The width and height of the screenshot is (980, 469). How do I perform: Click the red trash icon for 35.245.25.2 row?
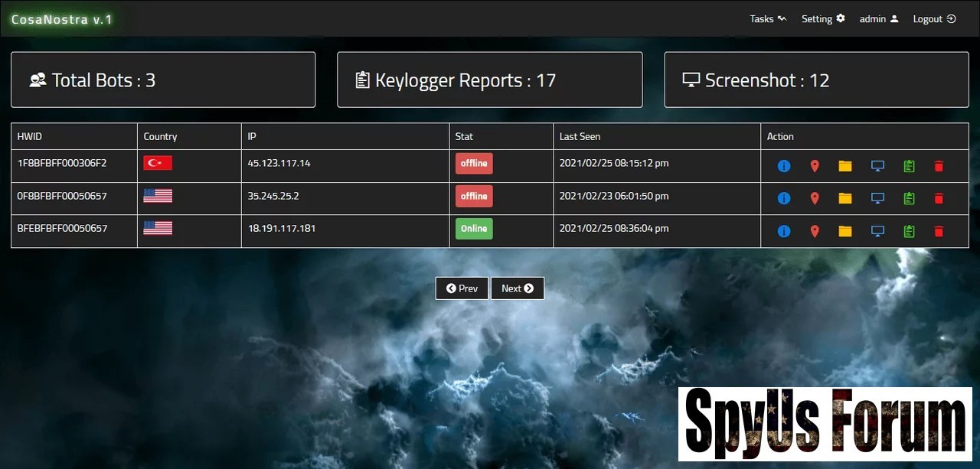coord(939,199)
